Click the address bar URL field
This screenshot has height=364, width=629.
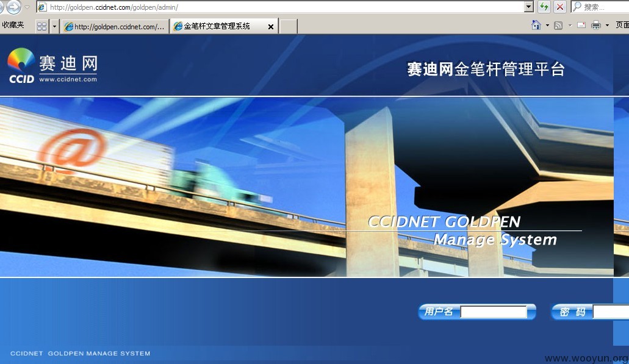[281, 7]
